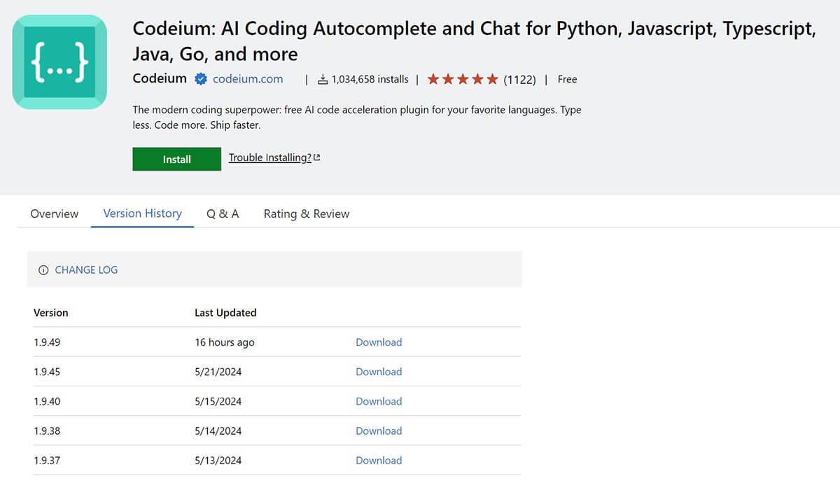Click the Codeium extension logo icon
840x504 pixels.
click(59, 61)
